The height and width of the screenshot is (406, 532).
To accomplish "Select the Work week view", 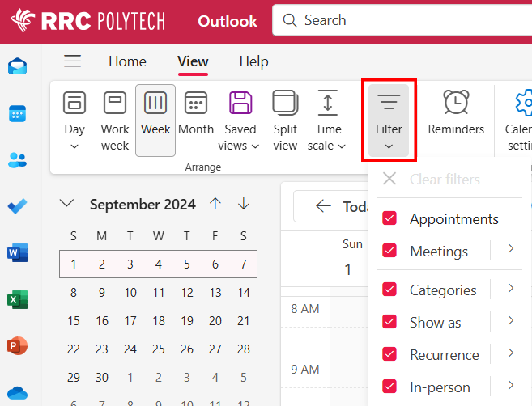I will click(115, 120).
